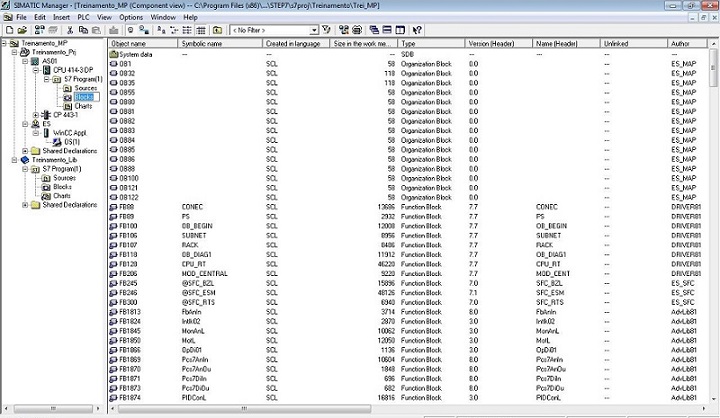Click the OB1 organization block icon
This screenshot has width=720, height=418.
point(113,64)
